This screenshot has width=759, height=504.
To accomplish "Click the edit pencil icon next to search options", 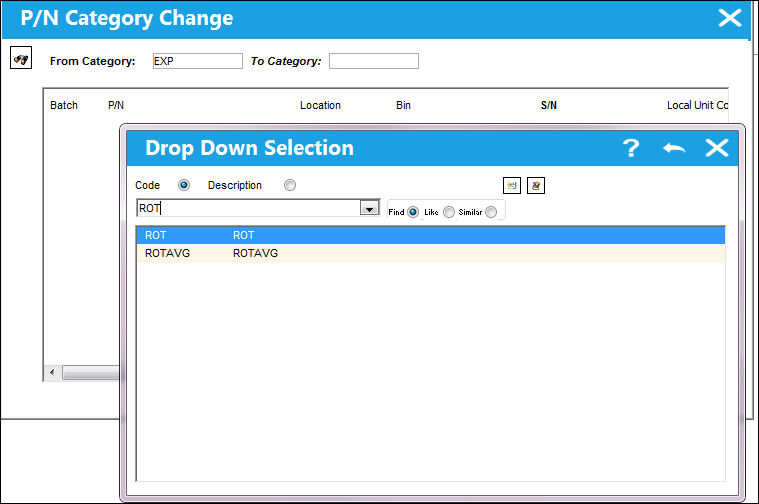I will pyautogui.click(x=536, y=185).
